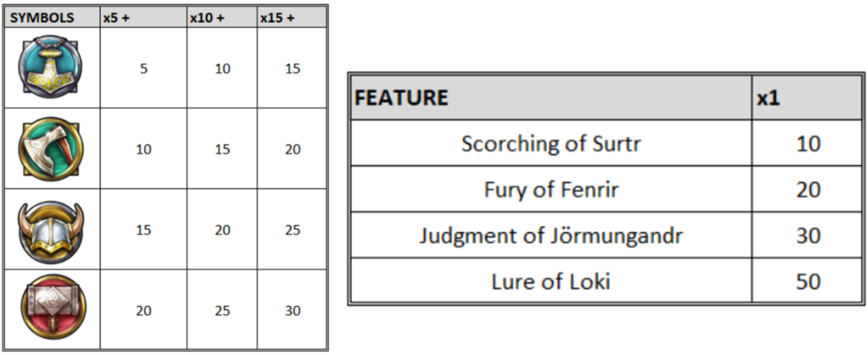Select the x1 header in feature table

pyautogui.click(x=769, y=99)
